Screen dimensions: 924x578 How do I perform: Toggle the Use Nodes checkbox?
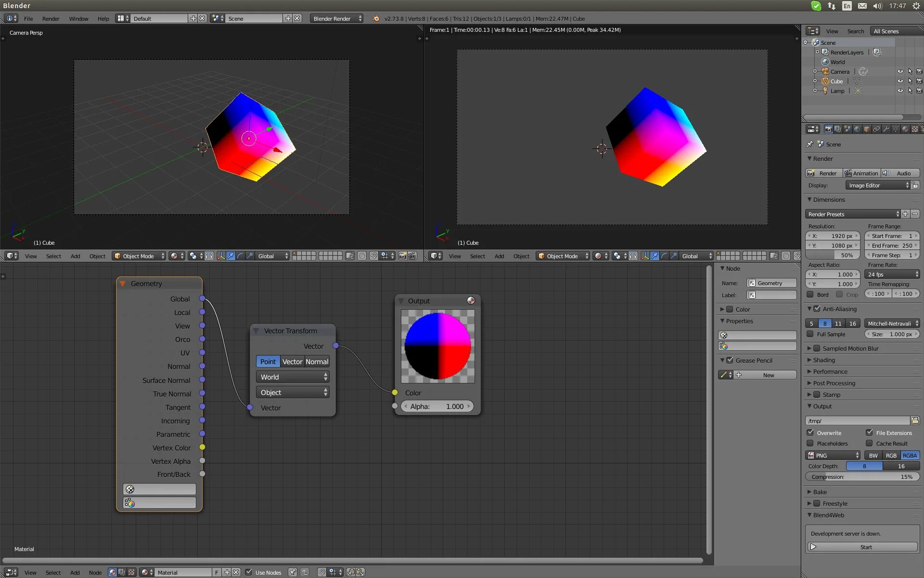pyautogui.click(x=249, y=572)
